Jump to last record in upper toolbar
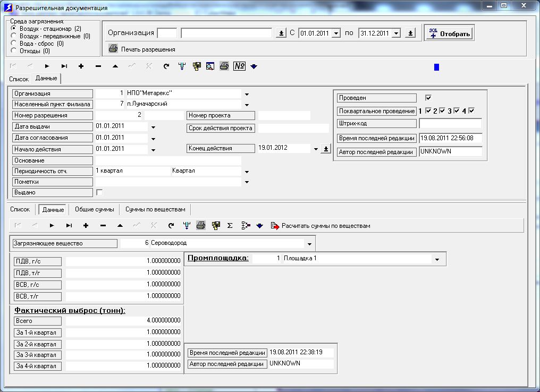 click(x=64, y=66)
